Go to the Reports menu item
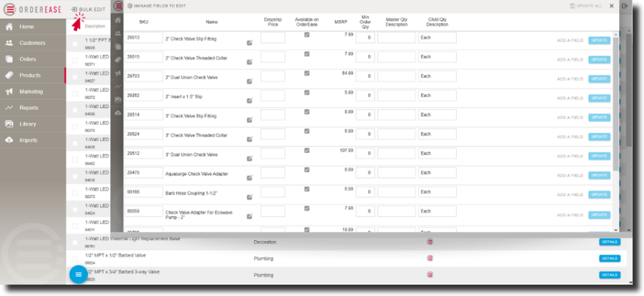 (x=29, y=108)
